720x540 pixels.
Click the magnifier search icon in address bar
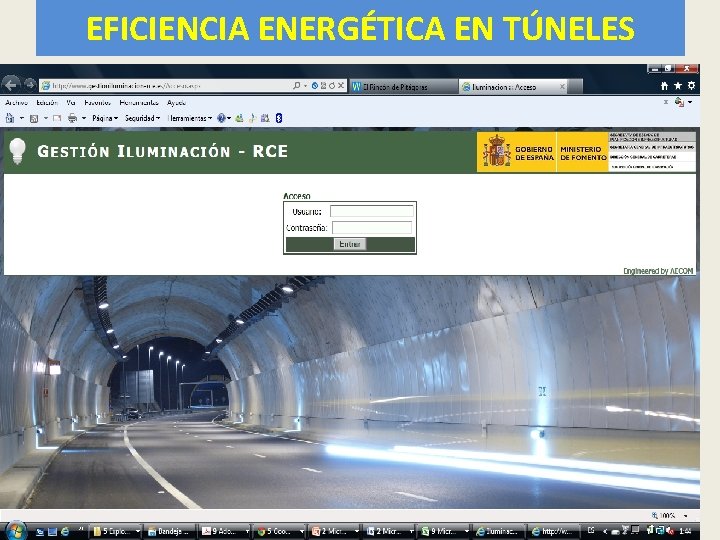click(x=297, y=85)
